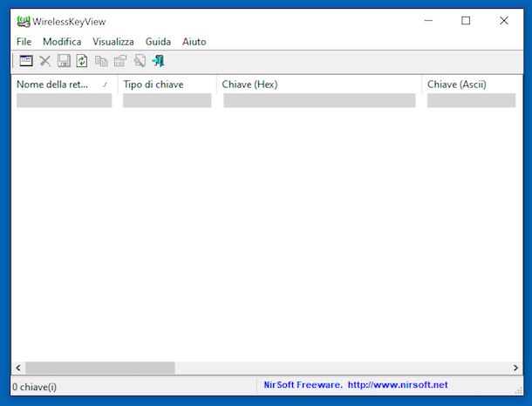Sort by Chiave (Hex) column header

[319, 85]
